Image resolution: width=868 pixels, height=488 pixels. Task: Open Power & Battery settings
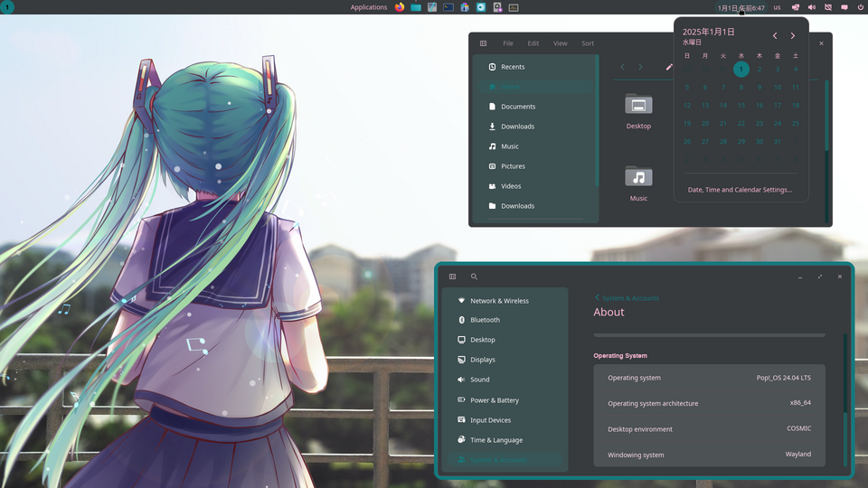(505, 400)
